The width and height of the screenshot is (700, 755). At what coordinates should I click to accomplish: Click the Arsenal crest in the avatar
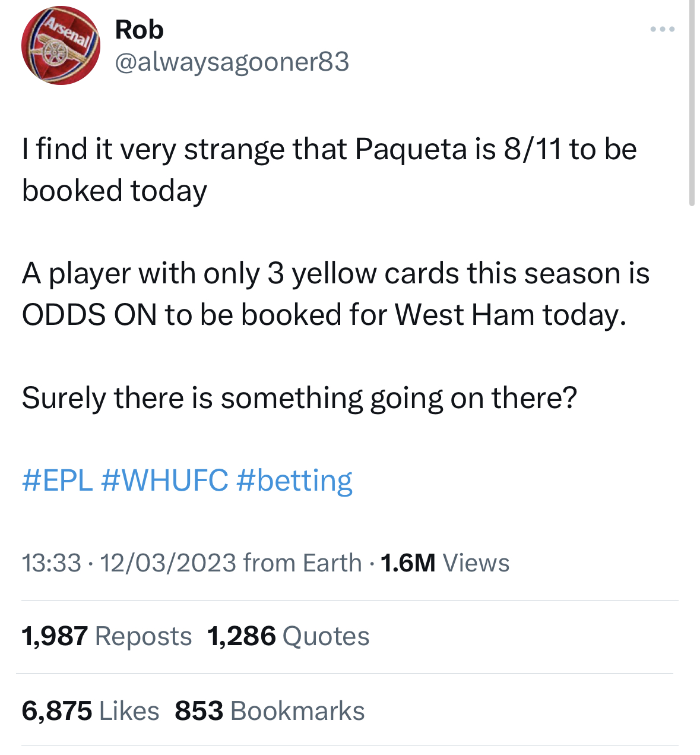[x=61, y=45]
